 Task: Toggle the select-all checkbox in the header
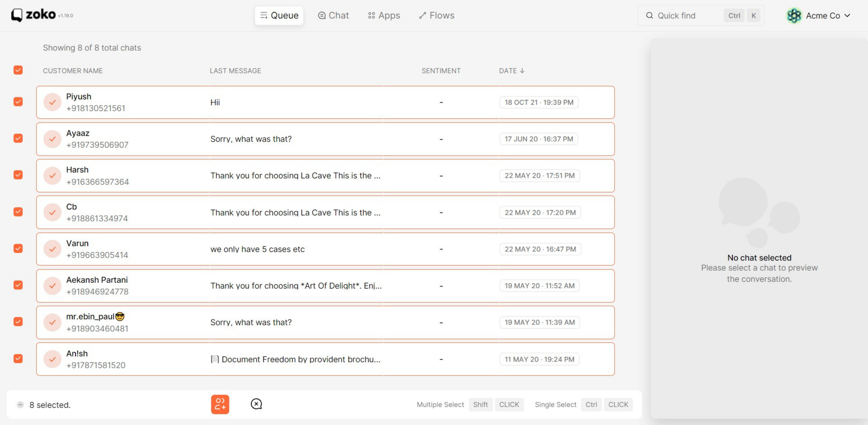click(x=18, y=70)
